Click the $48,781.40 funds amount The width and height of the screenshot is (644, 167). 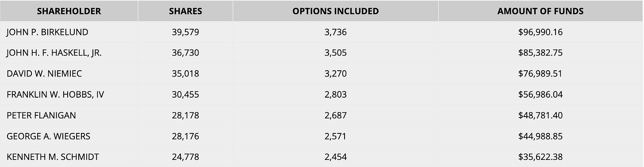[x=540, y=115]
